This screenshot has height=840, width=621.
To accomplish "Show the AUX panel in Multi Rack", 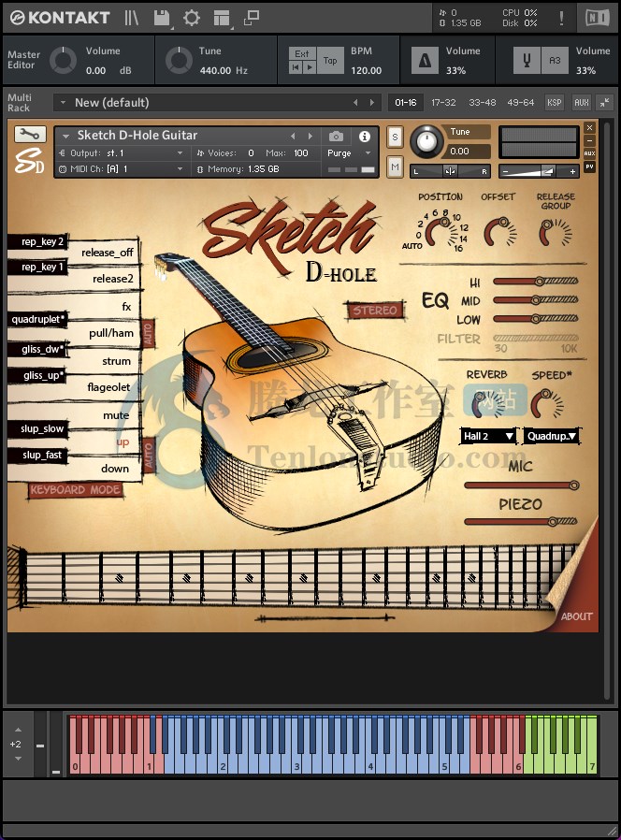I will pyautogui.click(x=582, y=102).
